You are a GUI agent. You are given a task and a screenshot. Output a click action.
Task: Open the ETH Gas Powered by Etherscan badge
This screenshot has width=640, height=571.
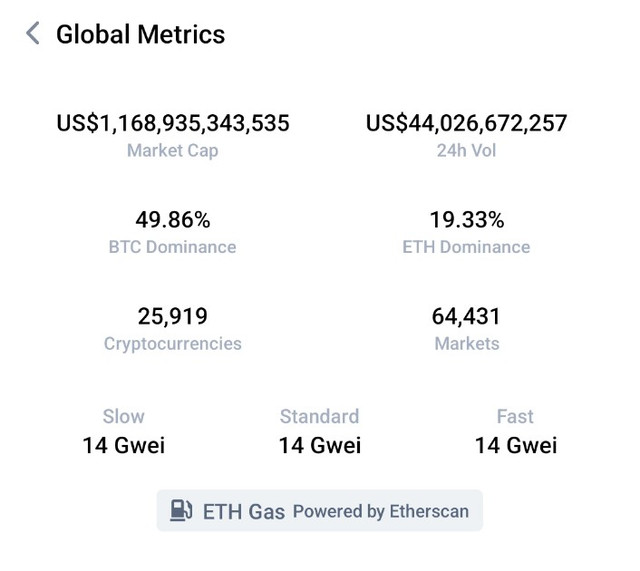[x=320, y=511]
